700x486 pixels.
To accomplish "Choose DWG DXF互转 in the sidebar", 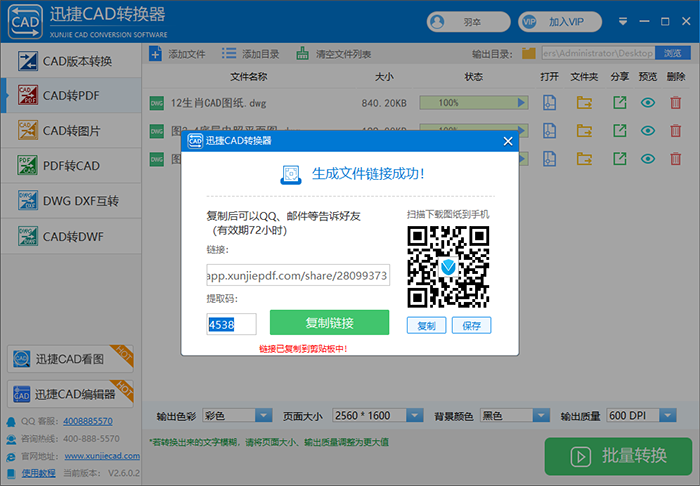I will [x=71, y=201].
